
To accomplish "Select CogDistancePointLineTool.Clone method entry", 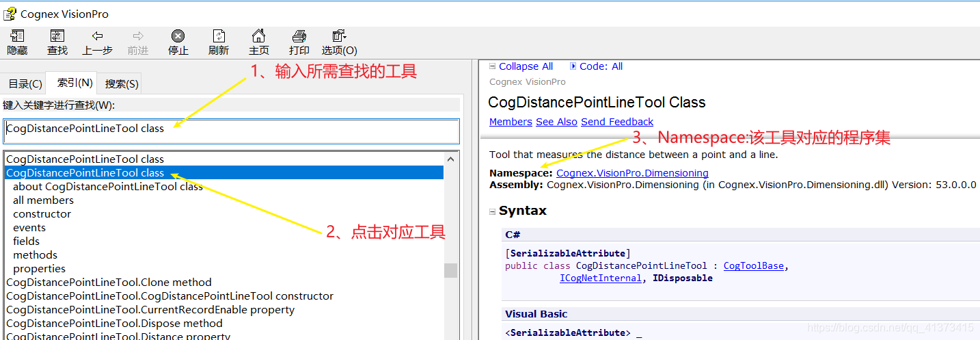I will pos(109,283).
